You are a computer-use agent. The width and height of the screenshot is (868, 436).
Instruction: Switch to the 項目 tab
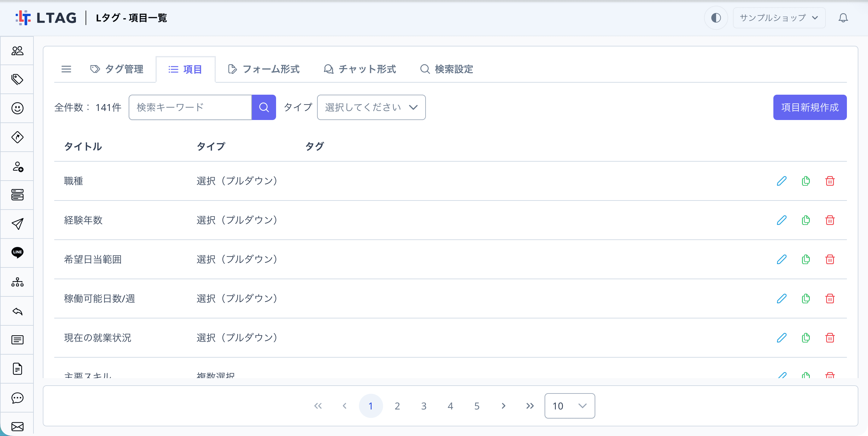click(185, 69)
